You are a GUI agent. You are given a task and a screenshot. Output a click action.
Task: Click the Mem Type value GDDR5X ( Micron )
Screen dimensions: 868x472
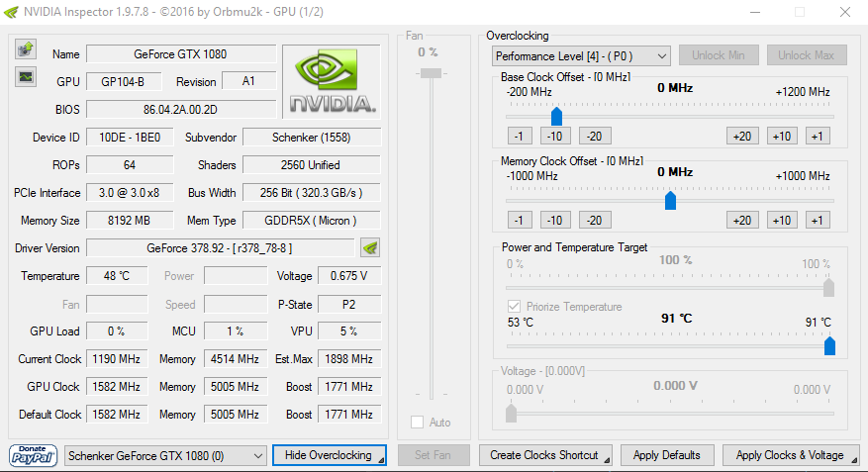311,221
